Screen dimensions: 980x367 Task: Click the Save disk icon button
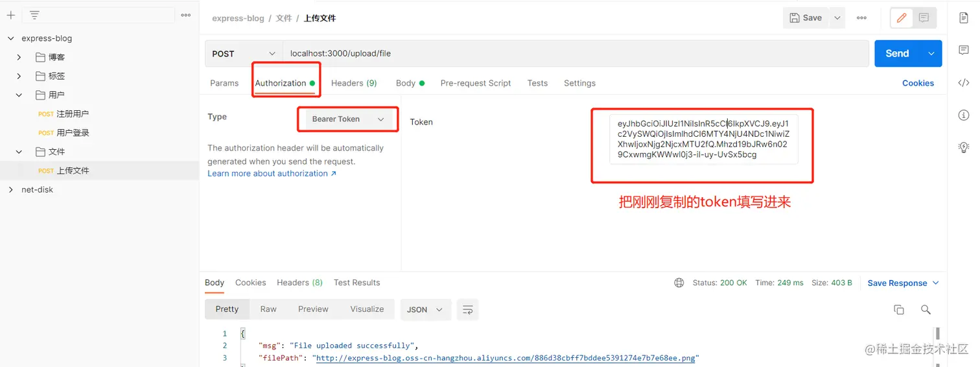[806, 18]
